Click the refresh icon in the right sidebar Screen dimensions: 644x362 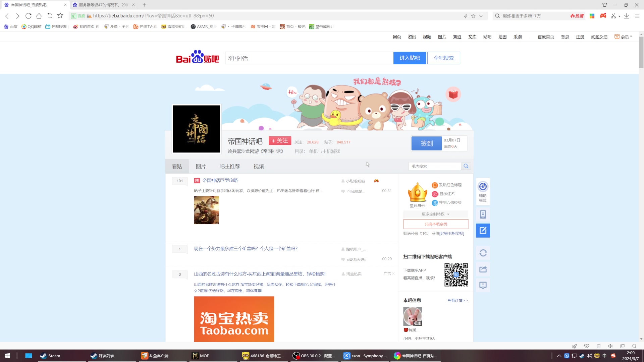[483, 253]
